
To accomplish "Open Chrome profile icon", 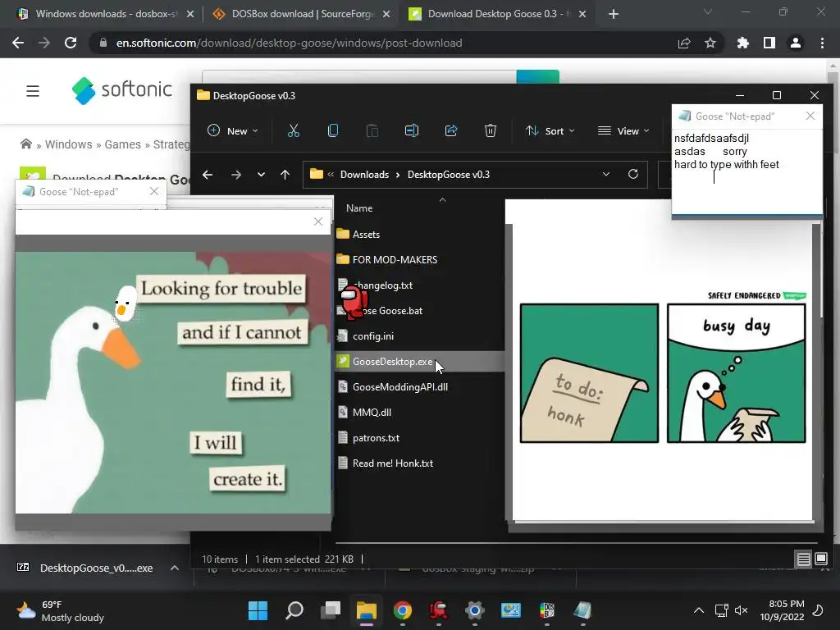I will (x=796, y=43).
